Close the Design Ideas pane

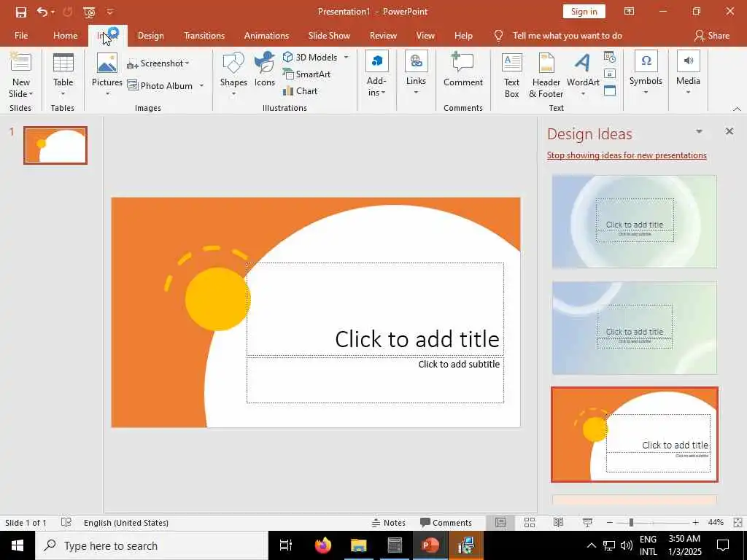click(729, 131)
